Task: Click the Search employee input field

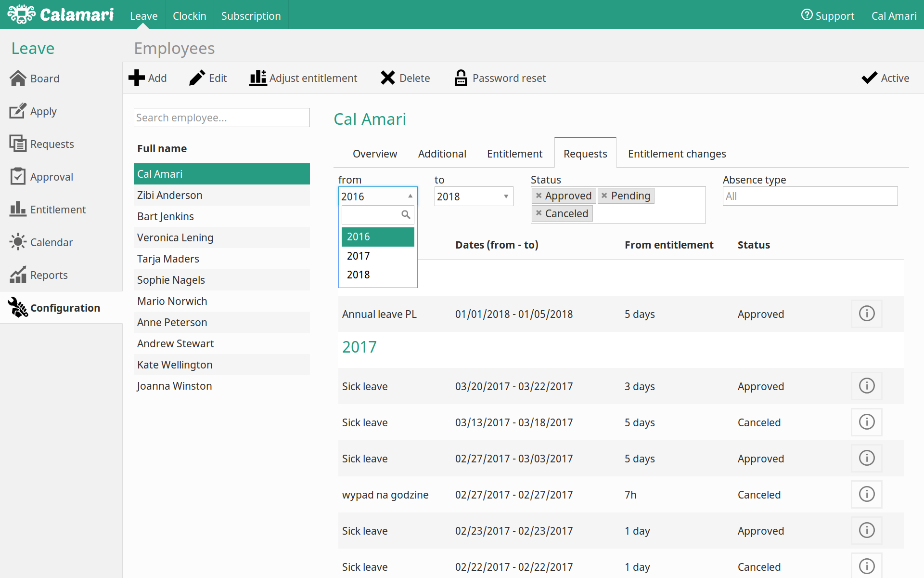Action: coord(221,118)
